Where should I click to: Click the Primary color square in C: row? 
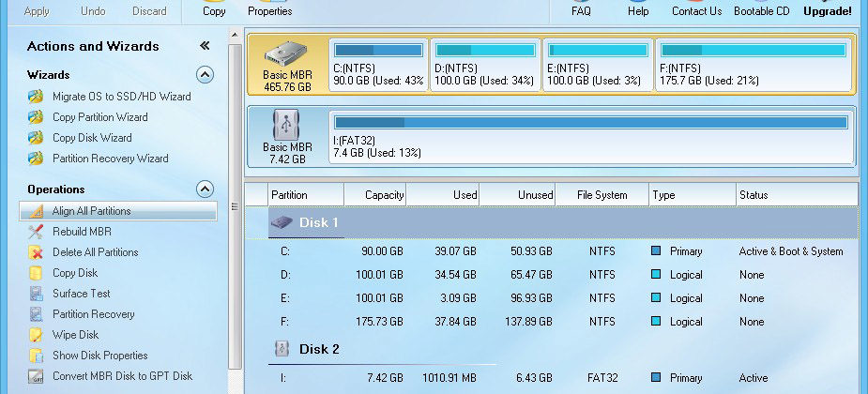[x=657, y=250]
